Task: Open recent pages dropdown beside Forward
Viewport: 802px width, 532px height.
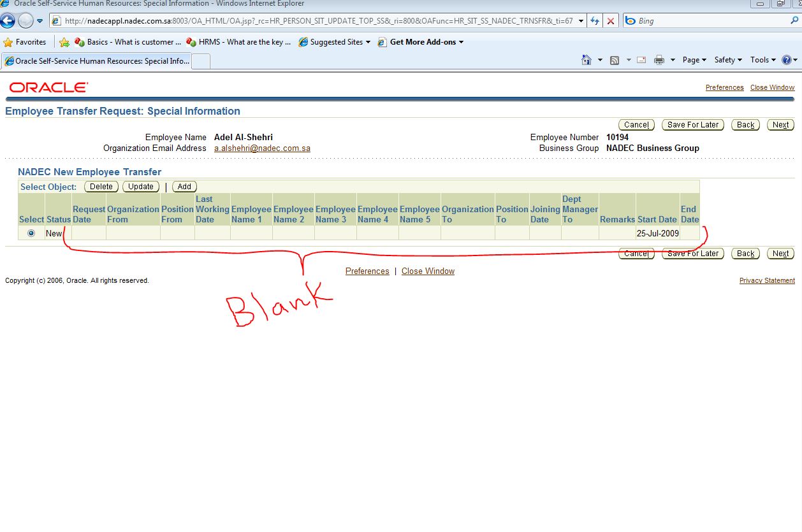Action: click(40, 21)
